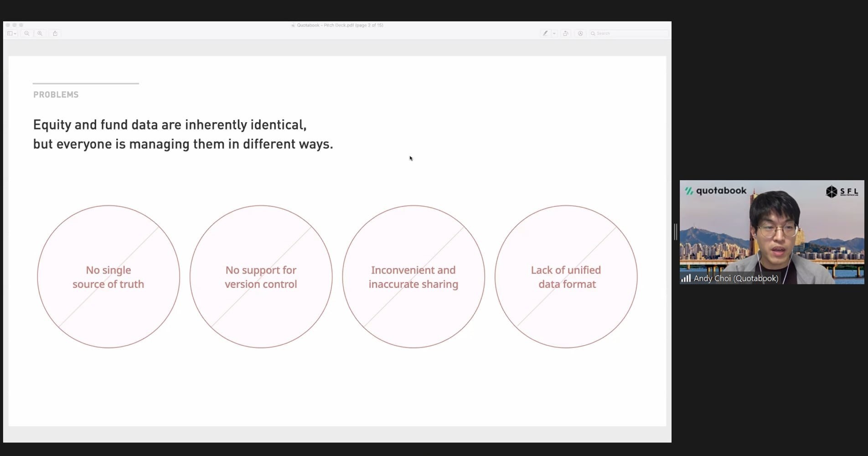Close the Preview window with red button

click(x=8, y=25)
